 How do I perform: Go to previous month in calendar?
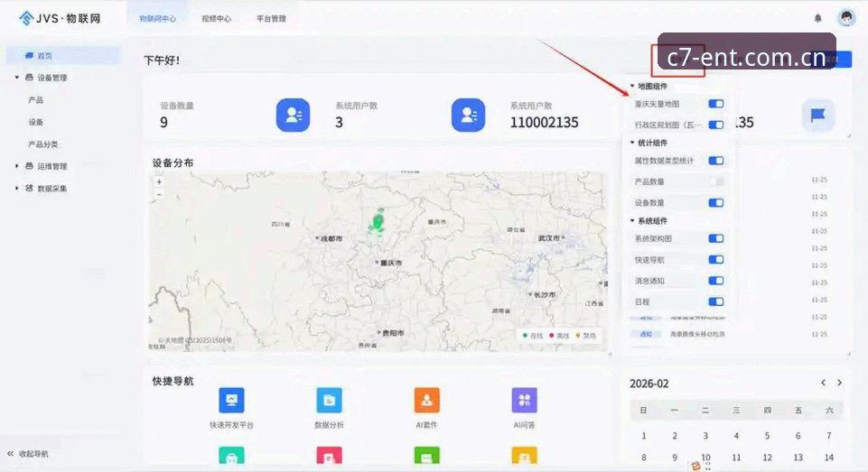pyautogui.click(x=823, y=383)
